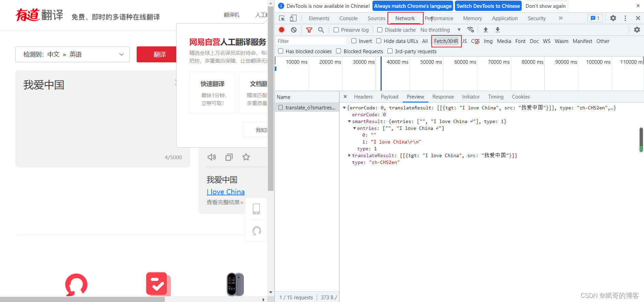Check Blocked Requests checkbox
Screen dimensions: 644x302
point(338,51)
